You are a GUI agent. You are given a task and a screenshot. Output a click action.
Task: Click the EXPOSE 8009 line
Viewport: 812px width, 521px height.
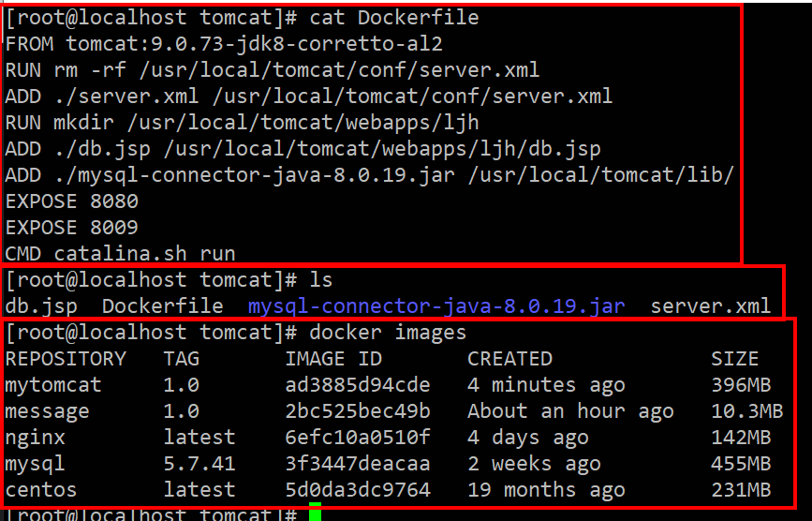71,228
